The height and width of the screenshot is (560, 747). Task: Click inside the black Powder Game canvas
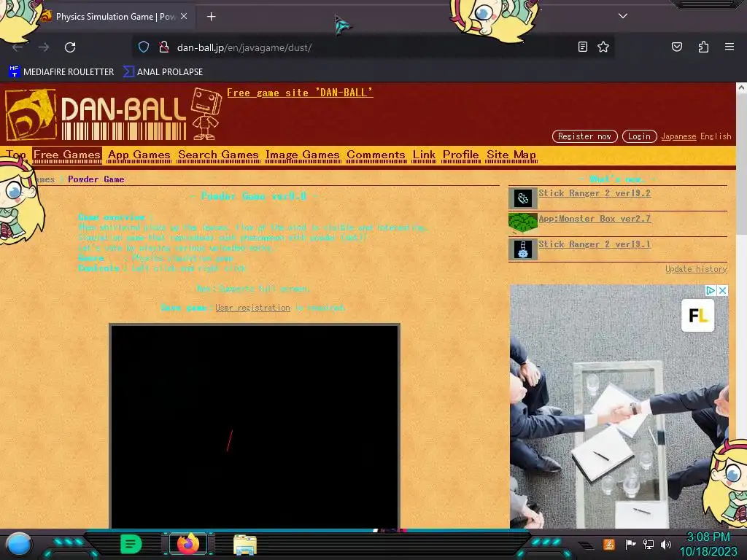(x=255, y=426)
